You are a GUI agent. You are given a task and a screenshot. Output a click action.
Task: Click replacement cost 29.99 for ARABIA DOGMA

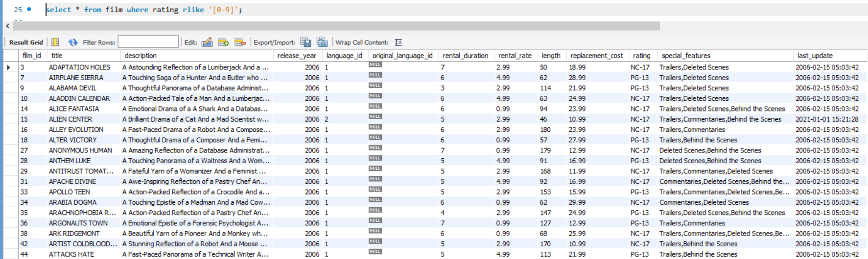click(597, 202)
